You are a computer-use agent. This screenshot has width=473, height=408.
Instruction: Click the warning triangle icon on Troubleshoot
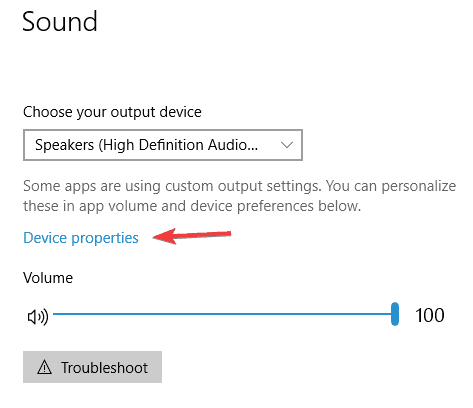tap(44, 367)
